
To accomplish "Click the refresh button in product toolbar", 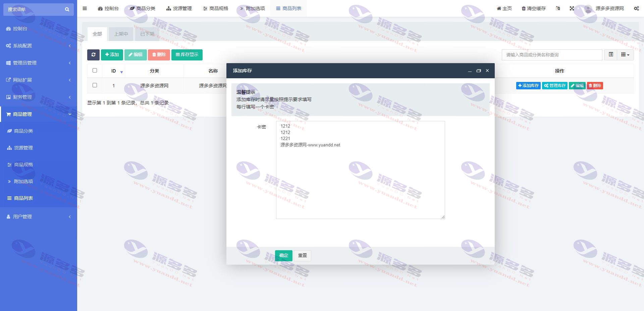I will (x=93, y=55).
